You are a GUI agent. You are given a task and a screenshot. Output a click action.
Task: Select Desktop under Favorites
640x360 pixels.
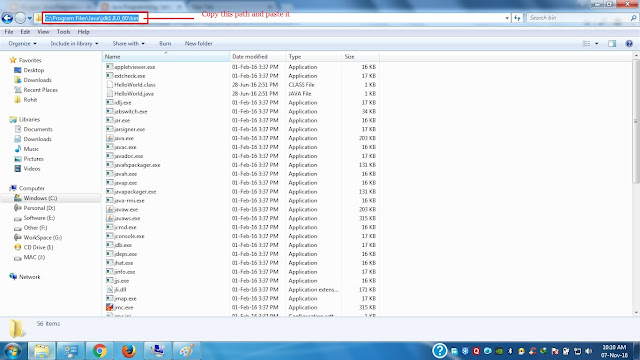tap(33, 70)
